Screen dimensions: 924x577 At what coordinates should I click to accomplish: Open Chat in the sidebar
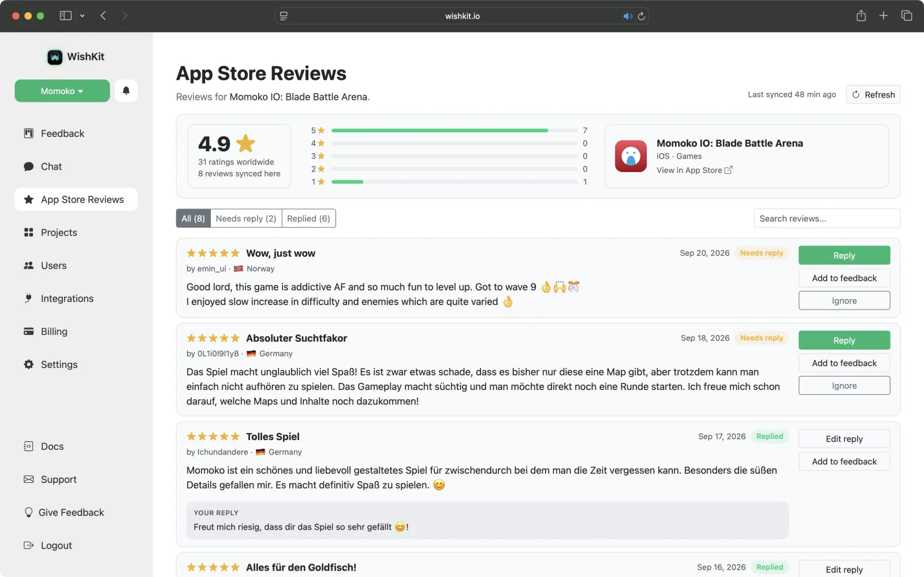click(76, 166)
